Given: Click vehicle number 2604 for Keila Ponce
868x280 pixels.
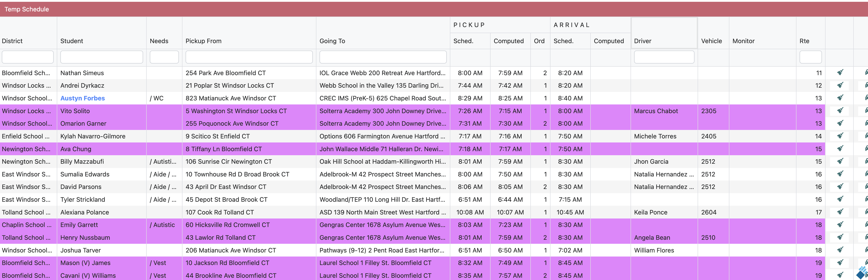Looking at the screenshot, I should (709, 212).
